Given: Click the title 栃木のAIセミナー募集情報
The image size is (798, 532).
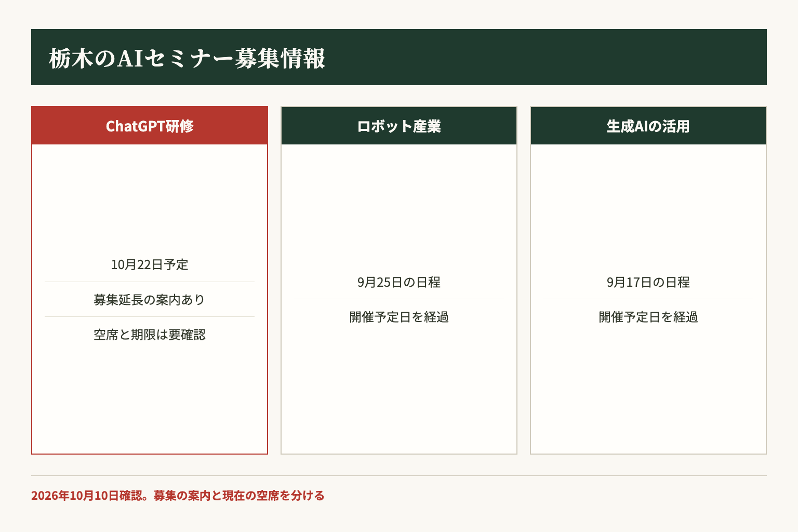Looking at the screenshot, I should 187,58.
